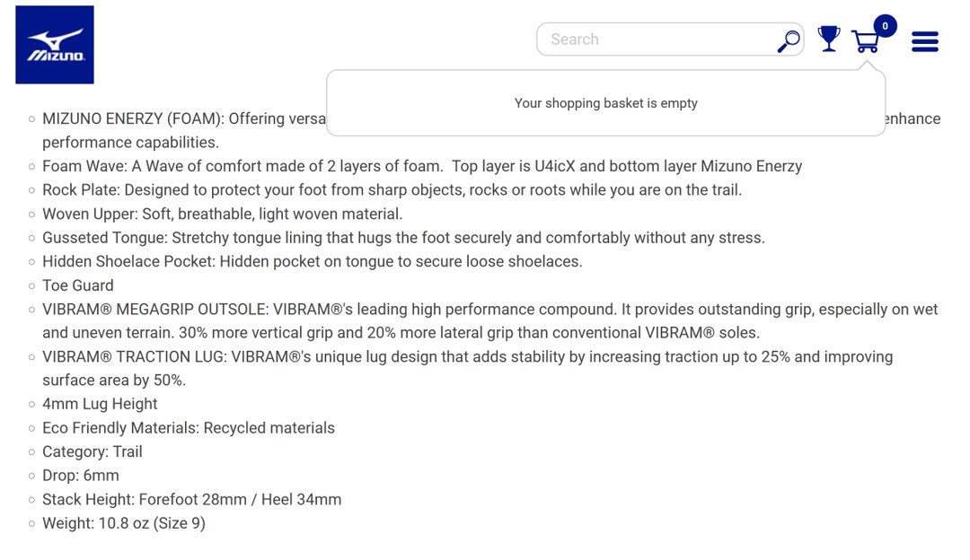970x560 pixels.
Task: Click the empty shopping basket message
Action: click(x=605, y=103)
